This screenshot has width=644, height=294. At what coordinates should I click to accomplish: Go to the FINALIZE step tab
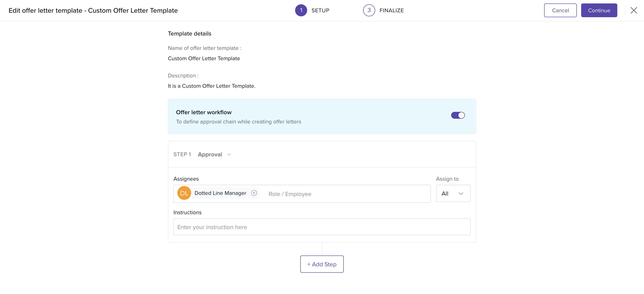click(391, 11)
